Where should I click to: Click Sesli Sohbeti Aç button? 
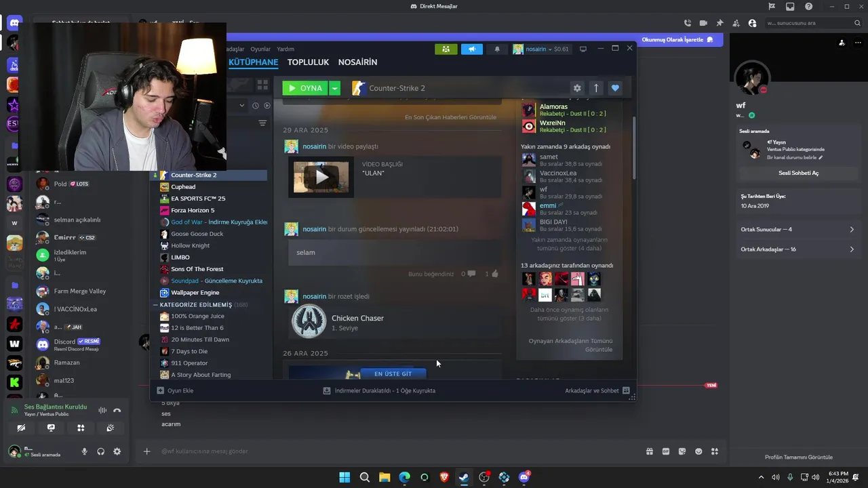[797, 173]
